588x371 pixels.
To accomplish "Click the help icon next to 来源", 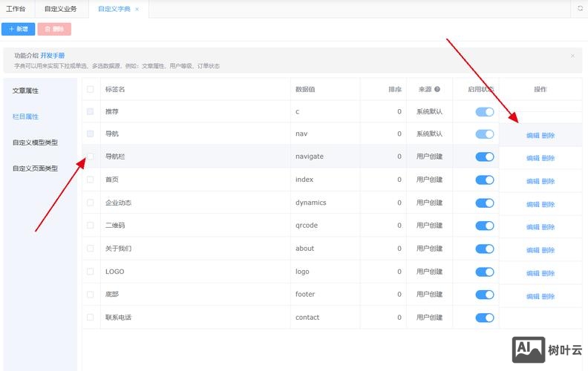I will pos(437,89).
